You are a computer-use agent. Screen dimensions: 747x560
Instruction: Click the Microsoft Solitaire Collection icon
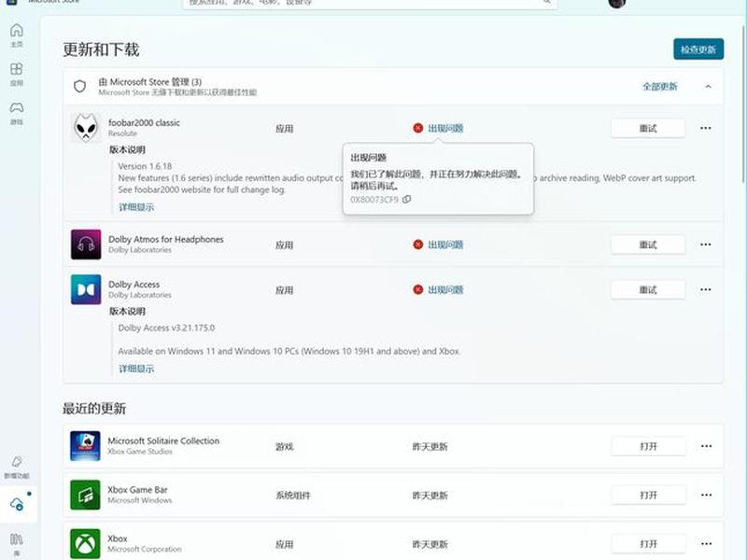click(x=85, y=446)
